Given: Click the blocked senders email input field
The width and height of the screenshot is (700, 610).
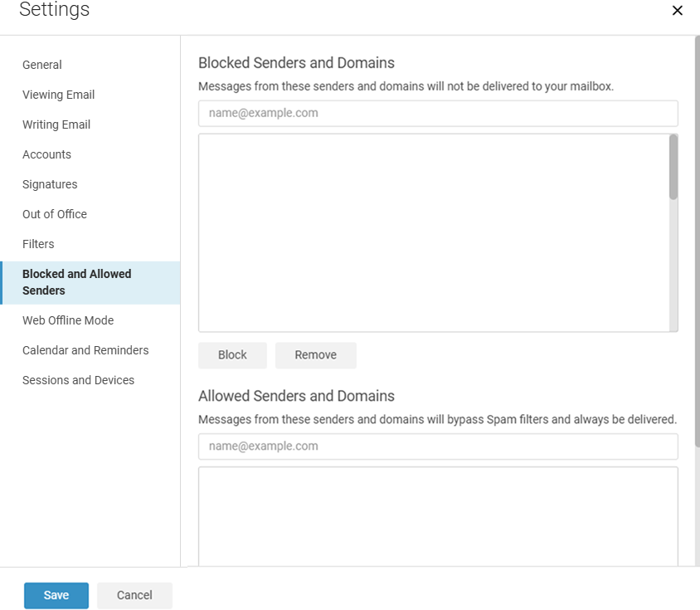Looking at the screenshot, I should [x=438, y=113].
